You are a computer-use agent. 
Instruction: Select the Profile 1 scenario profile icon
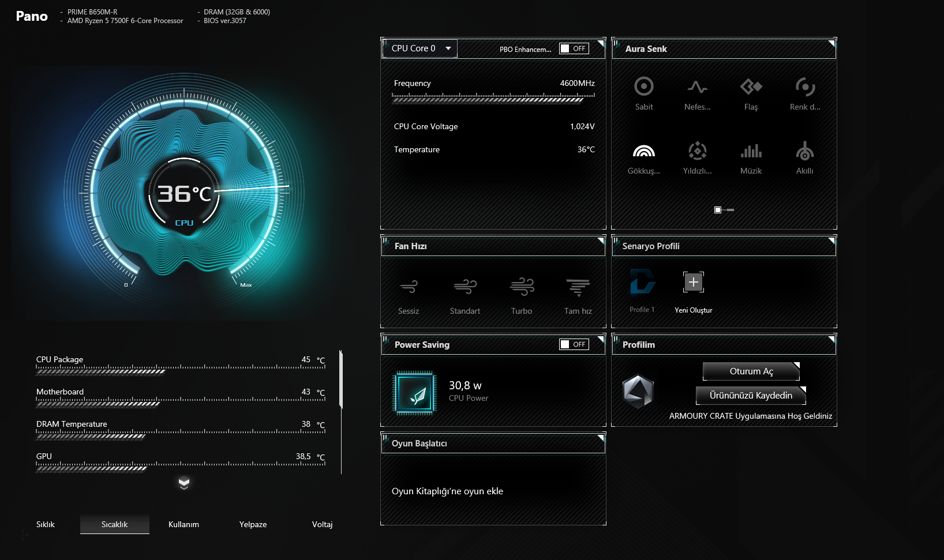click(x=642, y=281)
